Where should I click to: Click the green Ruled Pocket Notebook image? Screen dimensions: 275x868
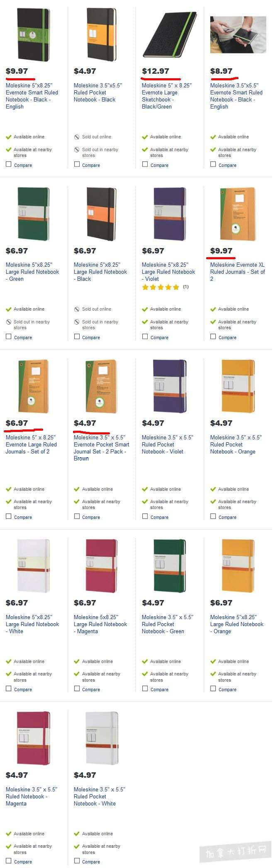pyautogui.click(x=169, y=566)
